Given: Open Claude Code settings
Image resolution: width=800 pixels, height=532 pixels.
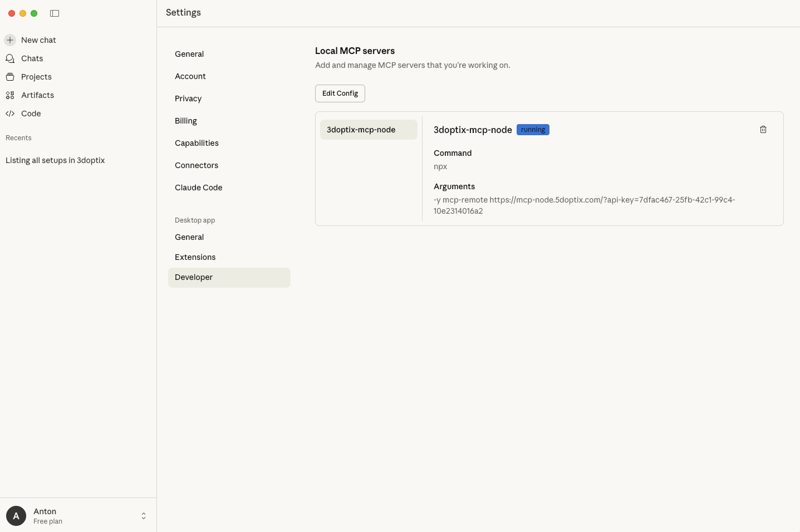Looking at the screenshot, I should pos(199,188).
